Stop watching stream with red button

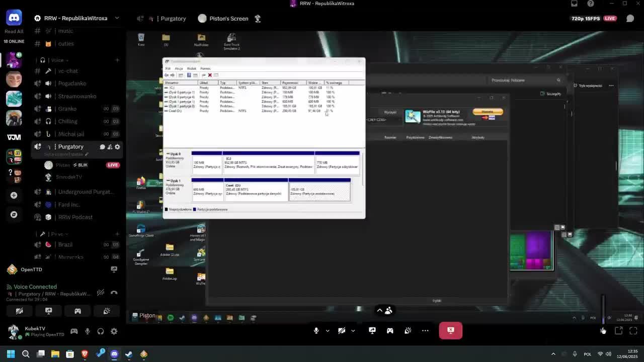(x=451, y=330)
